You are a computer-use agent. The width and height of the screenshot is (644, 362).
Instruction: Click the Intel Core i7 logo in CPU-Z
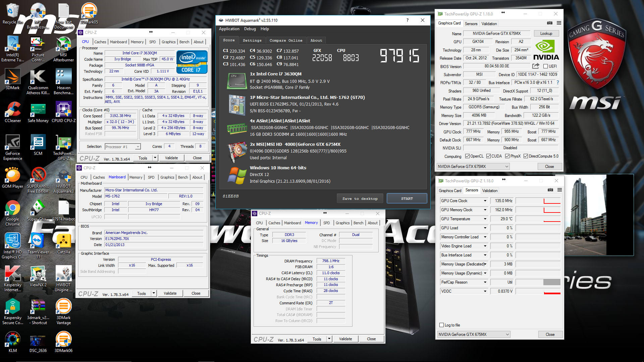pos(192,62)
